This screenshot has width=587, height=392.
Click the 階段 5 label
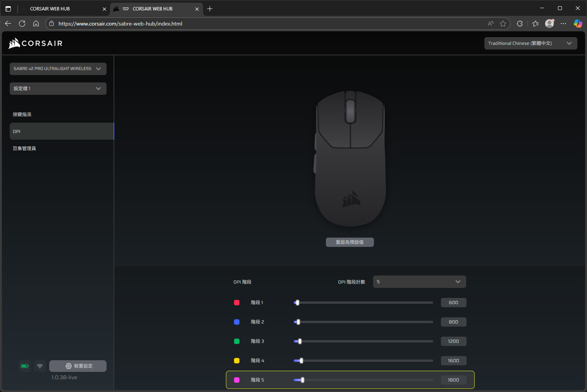[x=257, y=380]
